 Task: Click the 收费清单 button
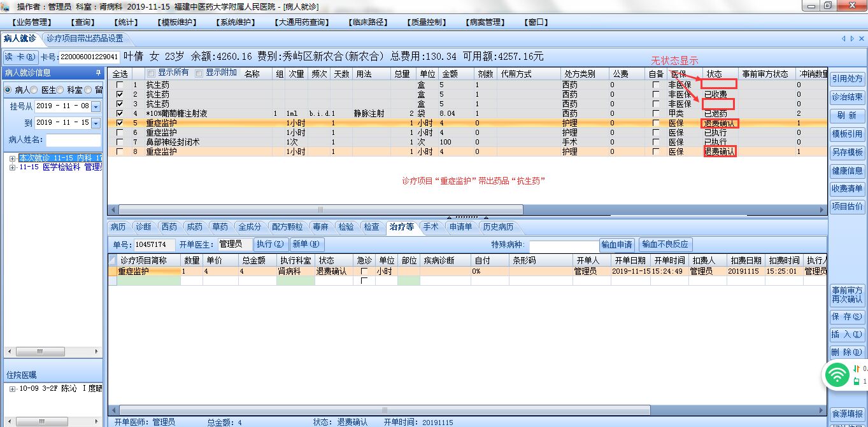847,189
